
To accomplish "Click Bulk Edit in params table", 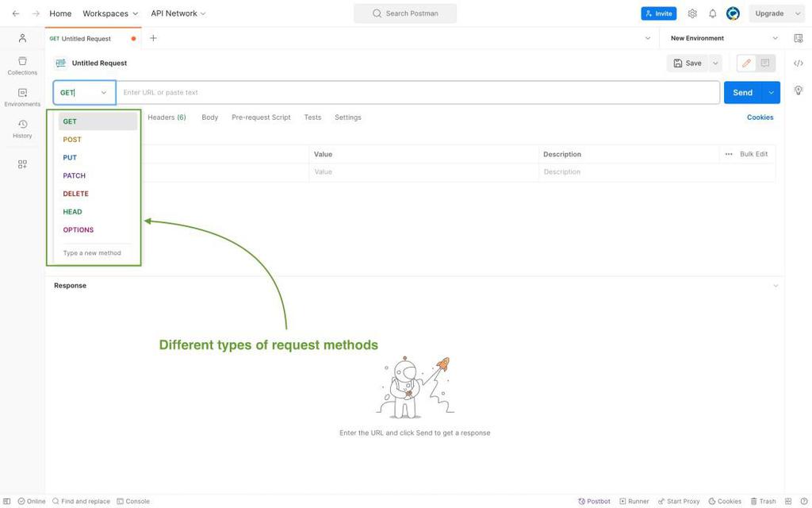I will (753, 154).
